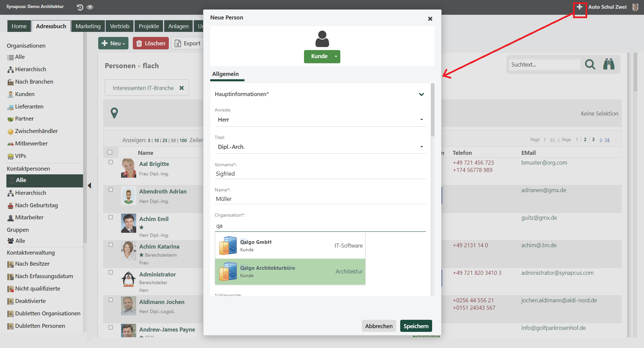644x348 pixels.
Task: Click into the Vorname input field
Action: coord(320,174)
